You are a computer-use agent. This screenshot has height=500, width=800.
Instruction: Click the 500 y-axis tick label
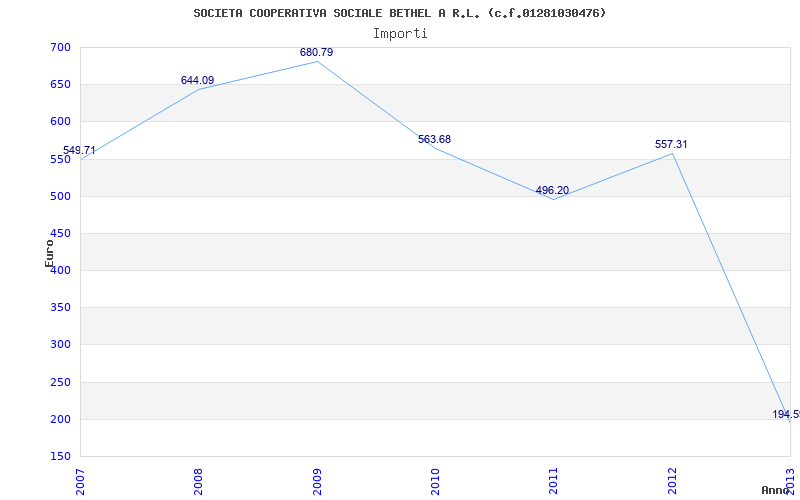60,196
